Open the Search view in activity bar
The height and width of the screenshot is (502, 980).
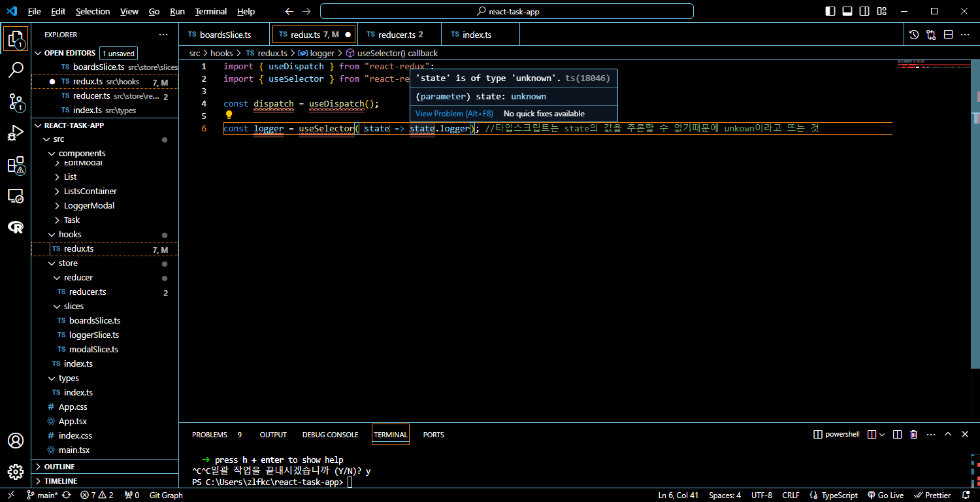16,70
